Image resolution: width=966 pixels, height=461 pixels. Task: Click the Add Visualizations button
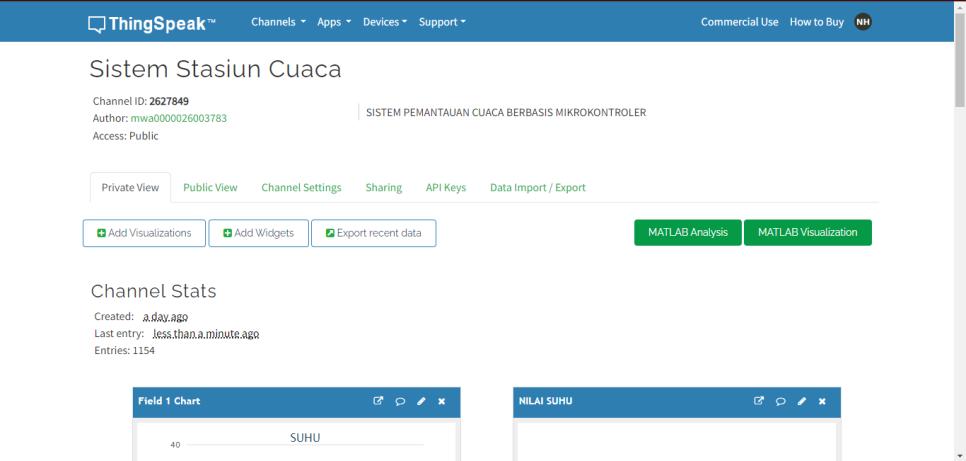click(x=144, y=233)
